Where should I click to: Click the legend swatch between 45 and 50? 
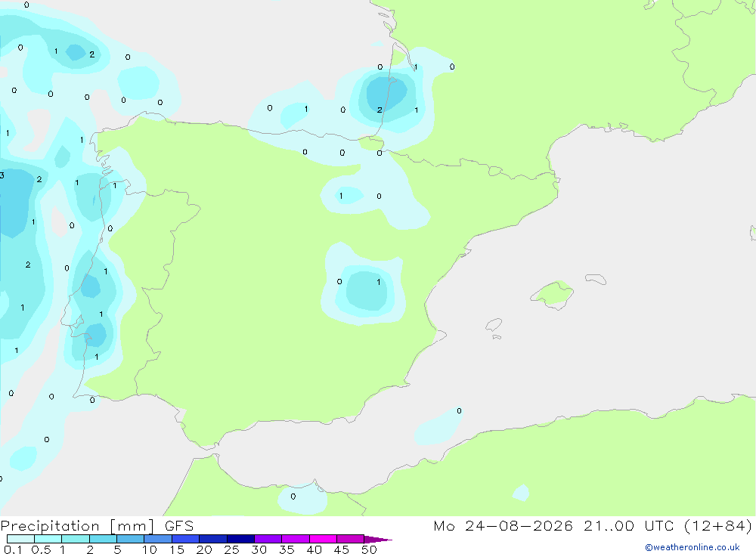tap(351, 539)
